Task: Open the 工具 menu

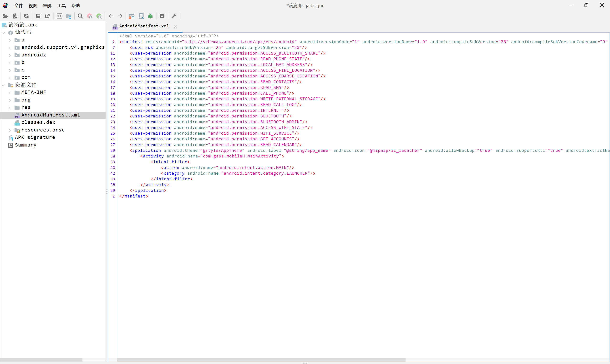Action: [61, 5]
